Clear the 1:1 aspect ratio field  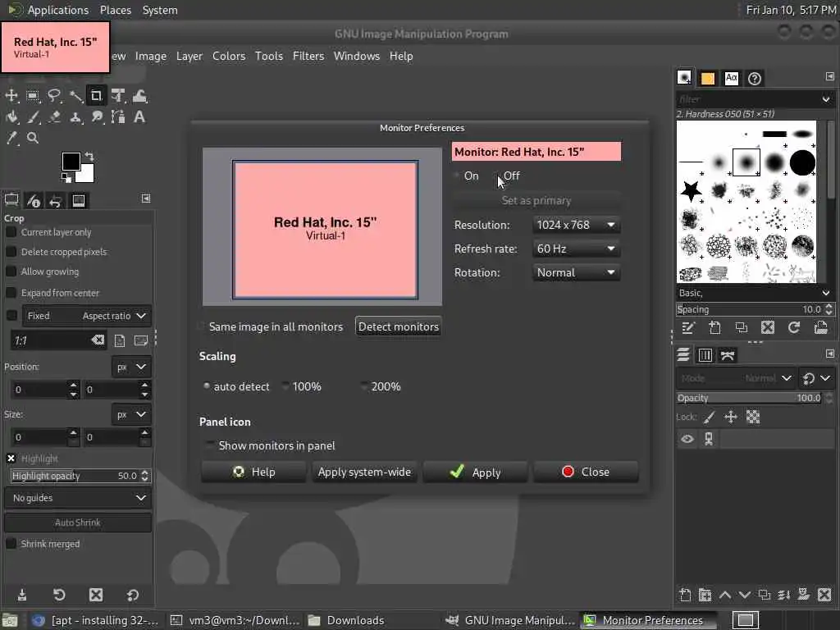pyautogui.click(x=98, y=340)
